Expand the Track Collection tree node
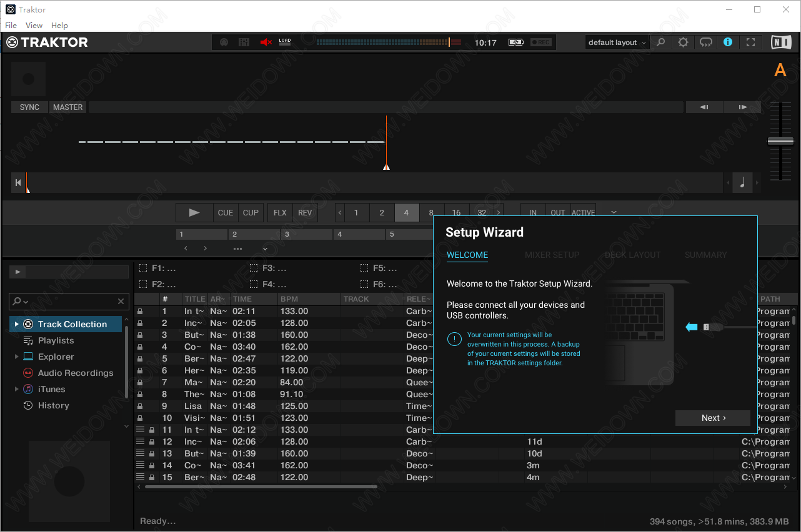801x532 pixels. tap(16, 324)
